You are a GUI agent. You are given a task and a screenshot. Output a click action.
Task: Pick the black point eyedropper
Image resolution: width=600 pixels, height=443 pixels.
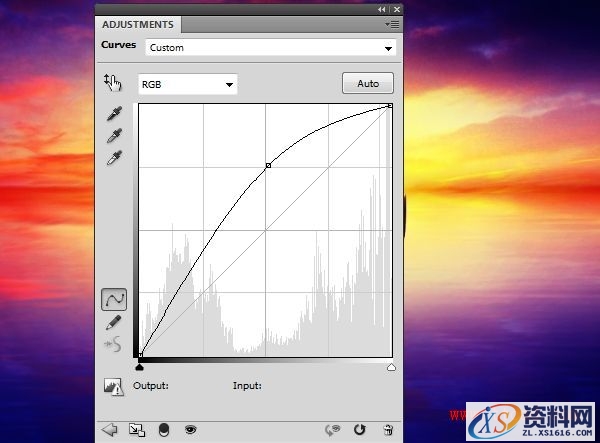114,115
